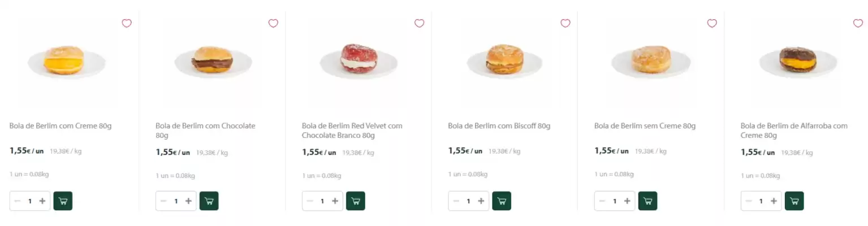Open Bola de Berlim com Biscoff 80g title link
Viewport: 868px width, 226px height.
499,126
